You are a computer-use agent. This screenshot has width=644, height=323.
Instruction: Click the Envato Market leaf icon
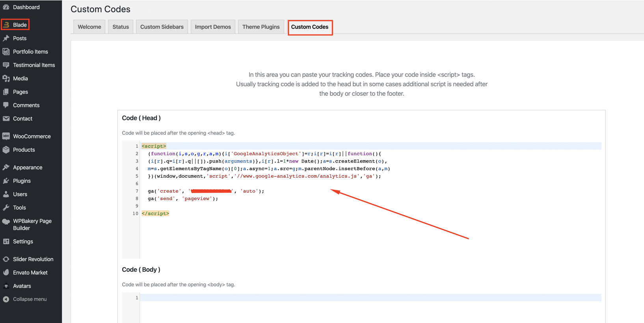[6, 273]
